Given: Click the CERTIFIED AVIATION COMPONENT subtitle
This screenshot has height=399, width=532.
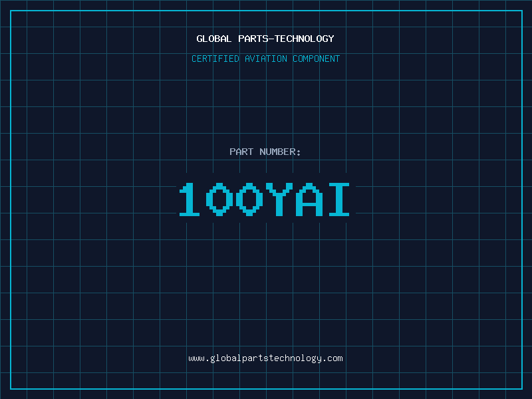Looking at the screenshot, I should coord(265,59).
